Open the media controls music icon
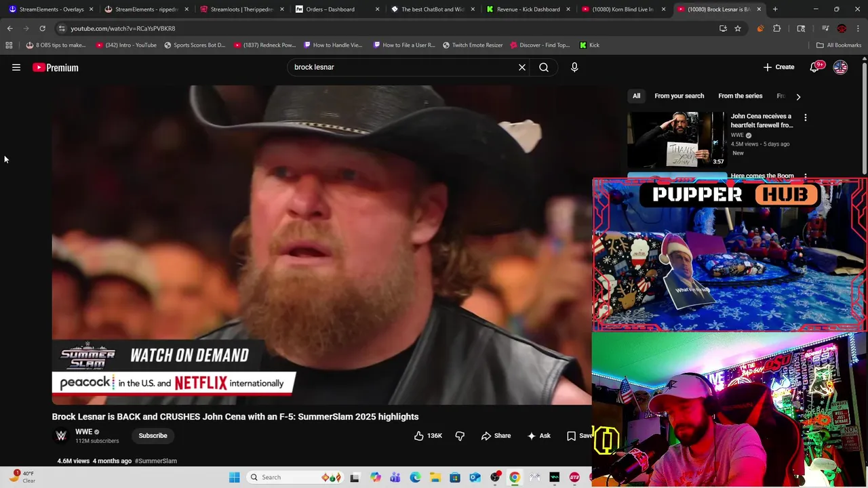 pyautogui.click(x=825, y=28)
